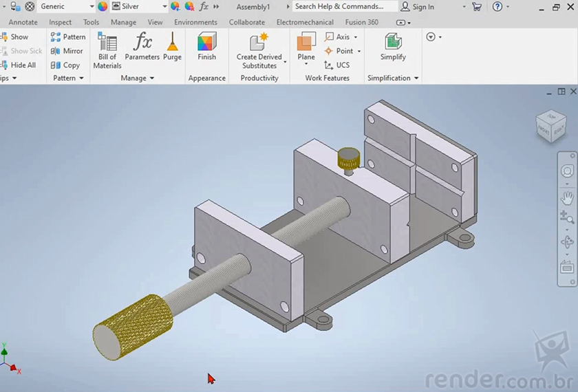Expand the Silver appearance dropdown

pyautogui.click(x=164, y=7)
